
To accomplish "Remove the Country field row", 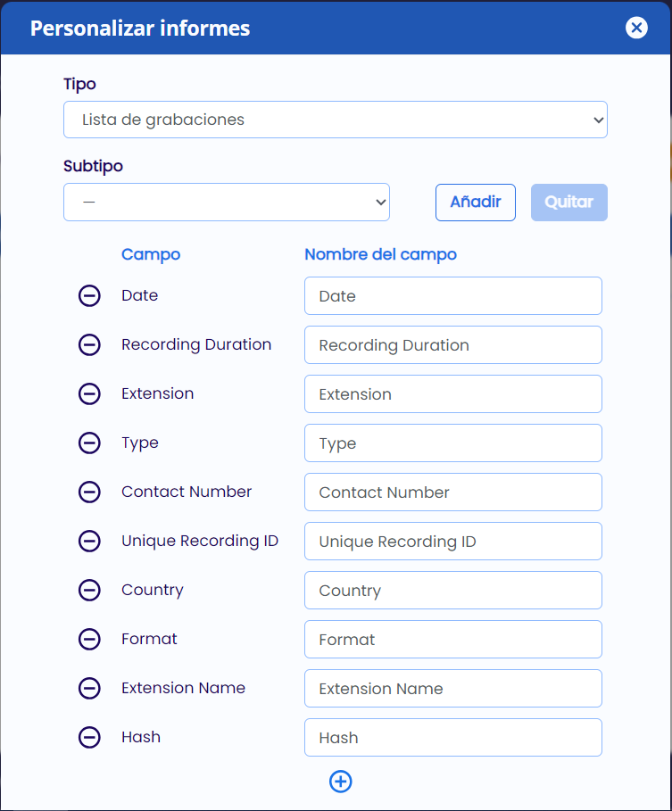I will (x=89, y=590).
